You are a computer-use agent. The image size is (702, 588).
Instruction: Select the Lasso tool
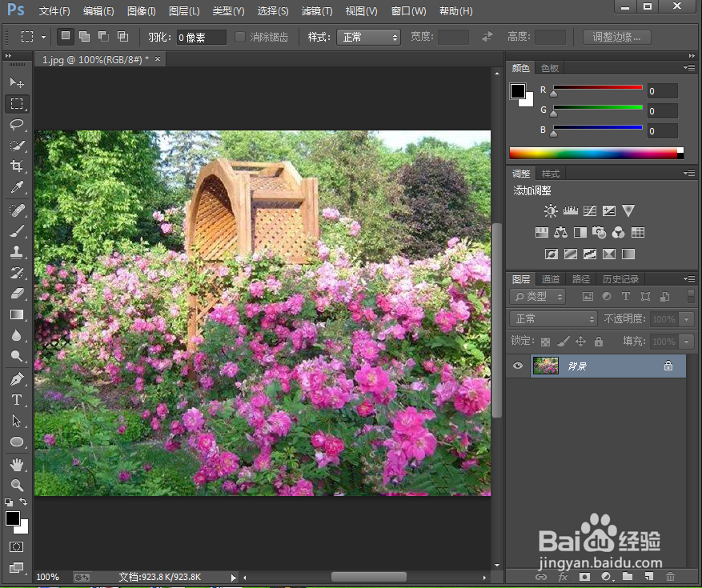[17, 125]
